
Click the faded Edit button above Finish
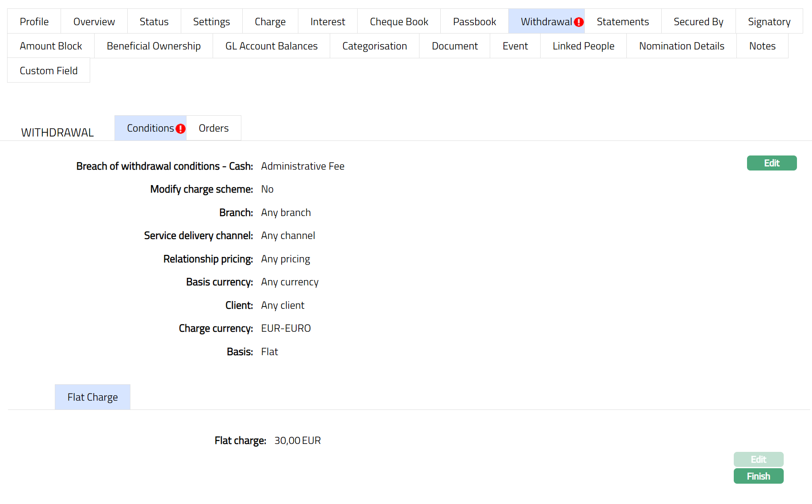758,459
